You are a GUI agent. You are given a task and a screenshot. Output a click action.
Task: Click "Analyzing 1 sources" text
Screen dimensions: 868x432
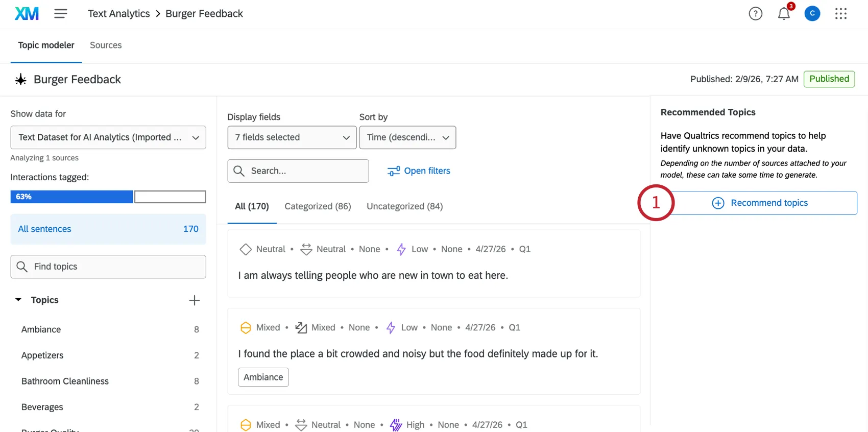pyautogui.click(x=44, y=158)
